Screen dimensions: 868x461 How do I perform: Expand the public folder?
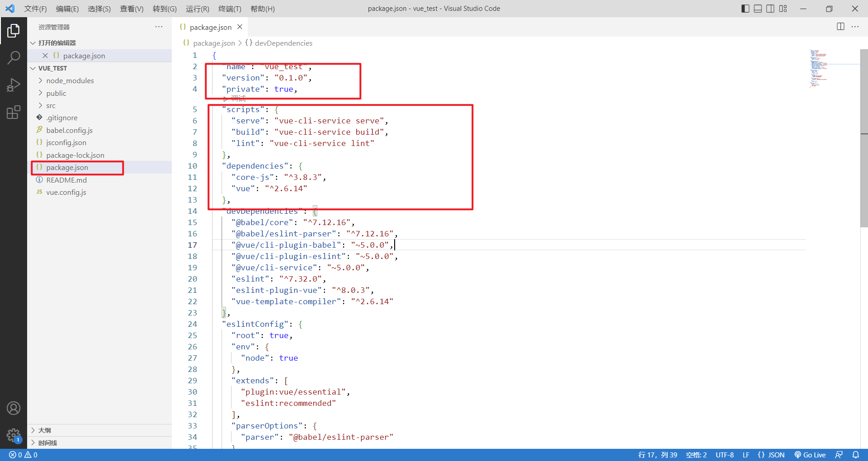coord(99,93)
